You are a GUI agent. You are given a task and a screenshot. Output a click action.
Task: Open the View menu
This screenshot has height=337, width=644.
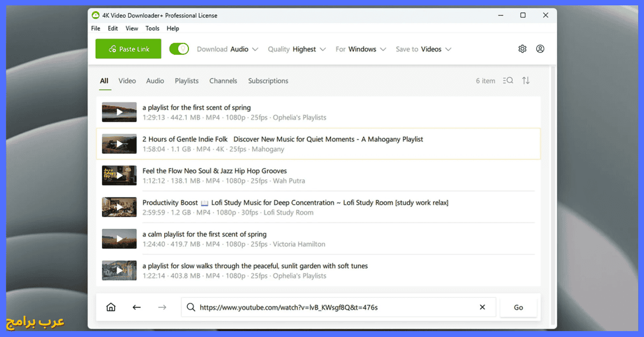pyautogui.click(x=131, y=28)
